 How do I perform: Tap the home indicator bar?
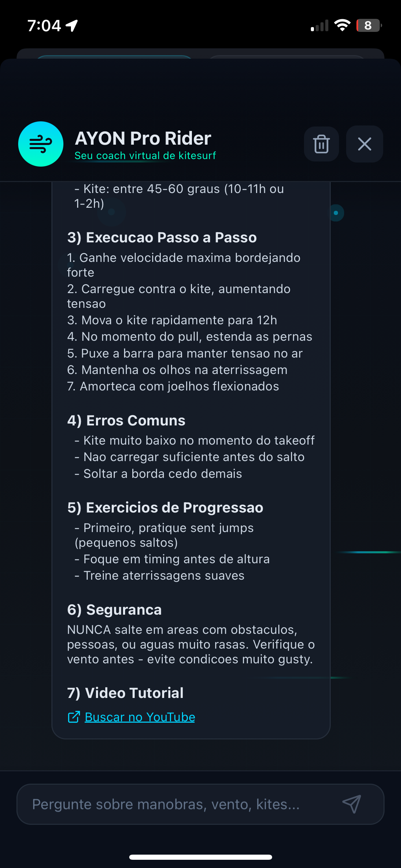pos(200,857)
